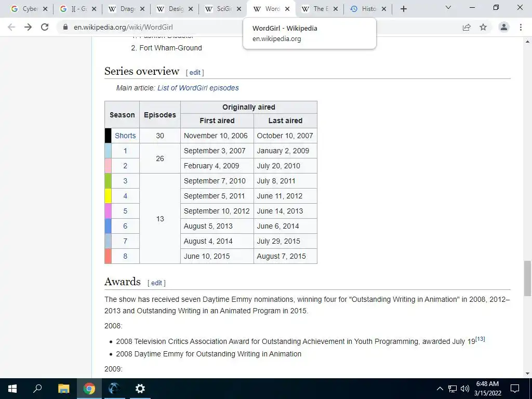Open a new tab with the plus button
The image size is (532, 399).
coord(403,9)
